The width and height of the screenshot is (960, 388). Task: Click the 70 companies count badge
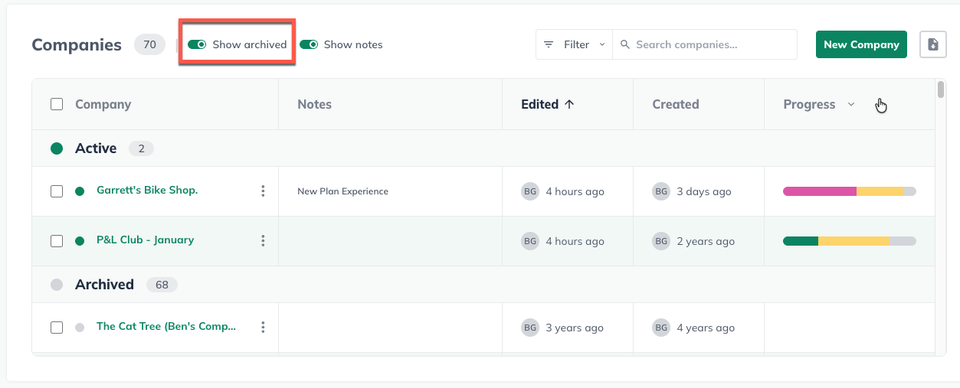coord(149,45)
